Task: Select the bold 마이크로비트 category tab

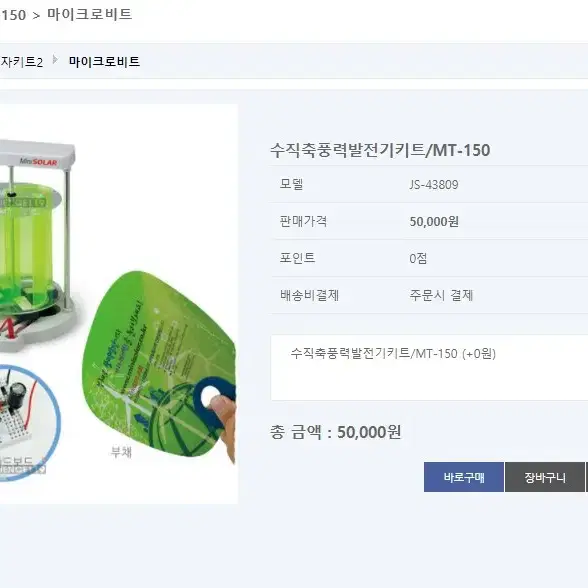Action: [x=104, y=62]
